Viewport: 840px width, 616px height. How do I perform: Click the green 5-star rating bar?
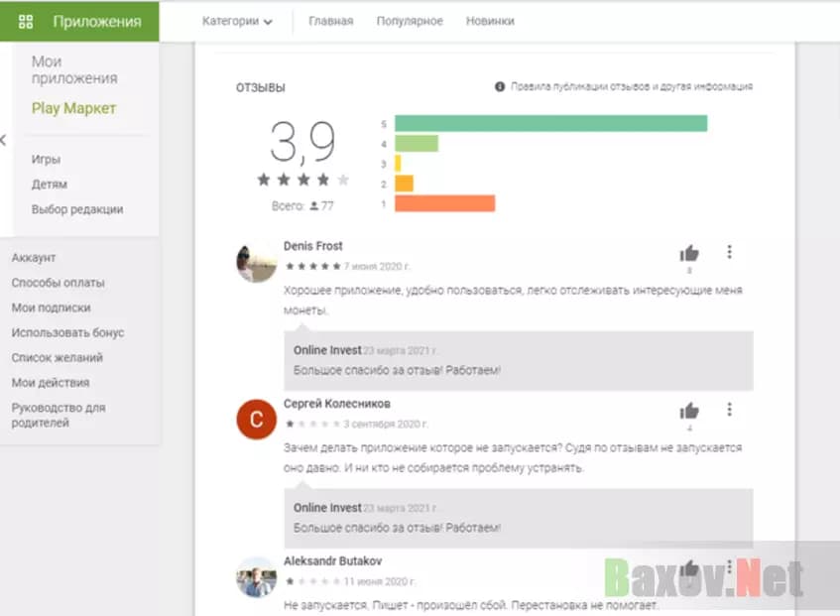tap(550, 123)
